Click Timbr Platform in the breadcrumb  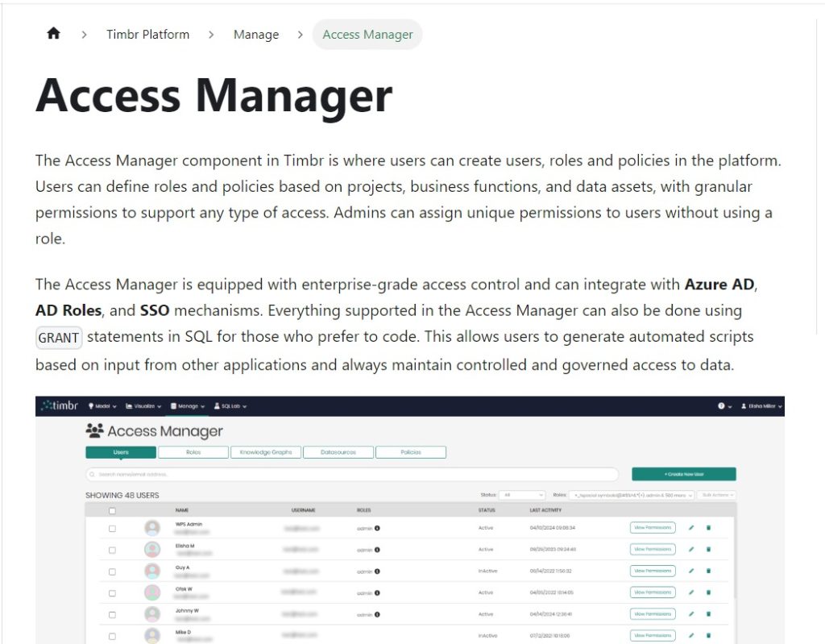148,34
